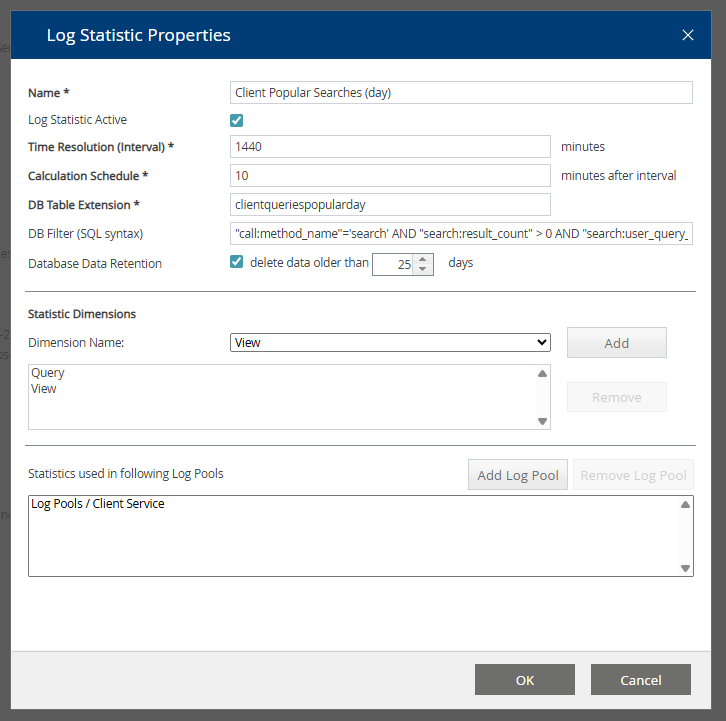Confirm with the OK button
Viewport: 726px width, 721px height.
coord(525,680)
